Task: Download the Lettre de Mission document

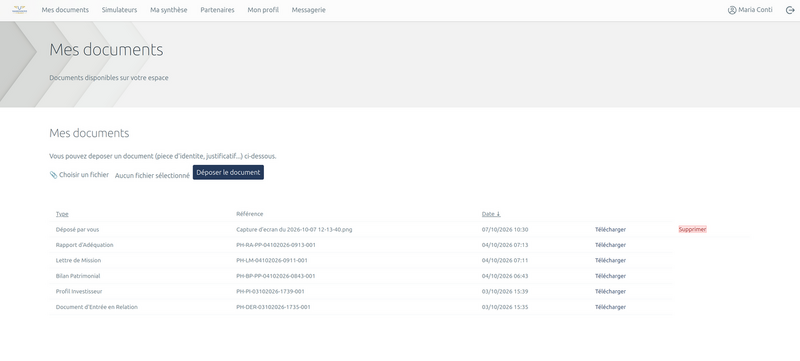Action: click(x=610, y=261)
